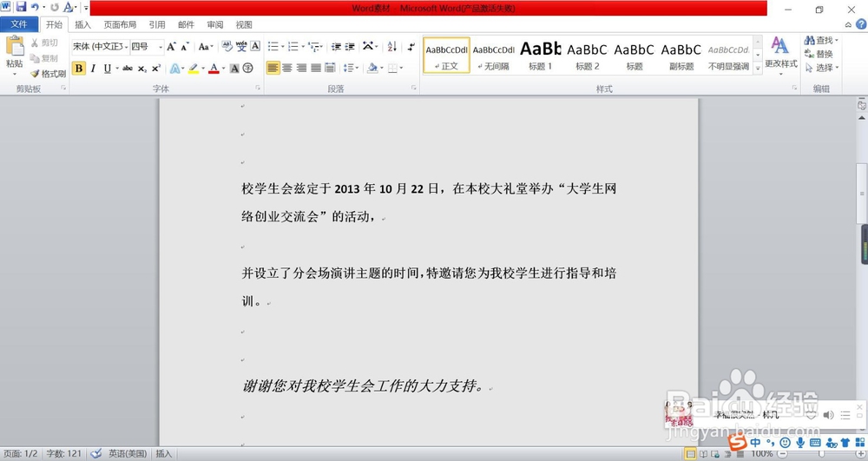This screenshot has width=868, height=461.
Task: Show or hide paragraph marks
Action: (411, 47)
